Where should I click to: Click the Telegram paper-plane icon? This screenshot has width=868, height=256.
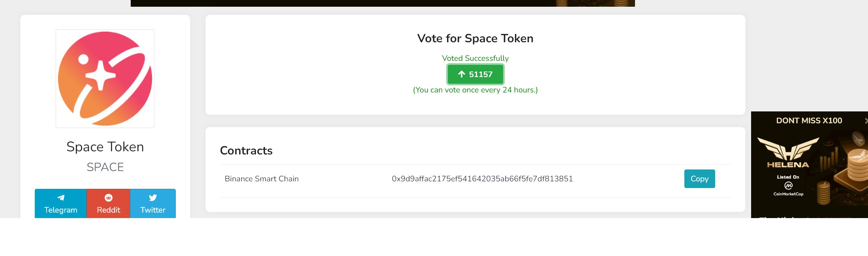(61, 198)
